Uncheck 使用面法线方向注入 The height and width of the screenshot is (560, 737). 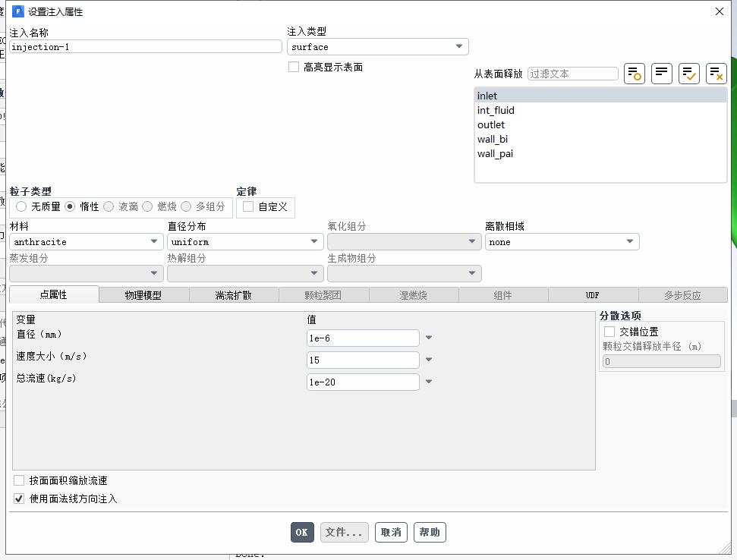(20, 499)
